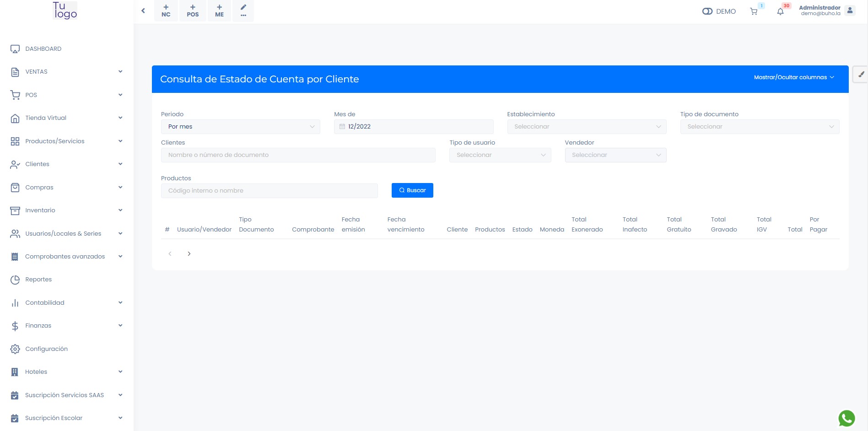The width and height of the screenshot is (868, 431).
Task: Click the + NC quick-create button
Action: coord(166,11)
